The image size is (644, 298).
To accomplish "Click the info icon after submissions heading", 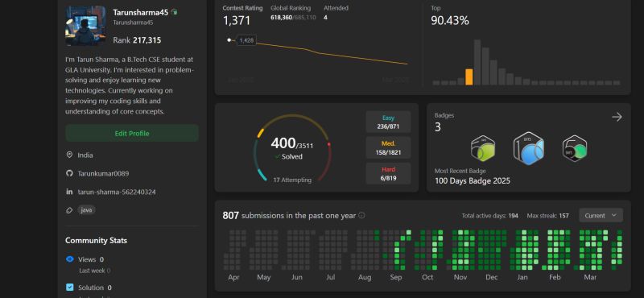I will [x=361, y=215].
